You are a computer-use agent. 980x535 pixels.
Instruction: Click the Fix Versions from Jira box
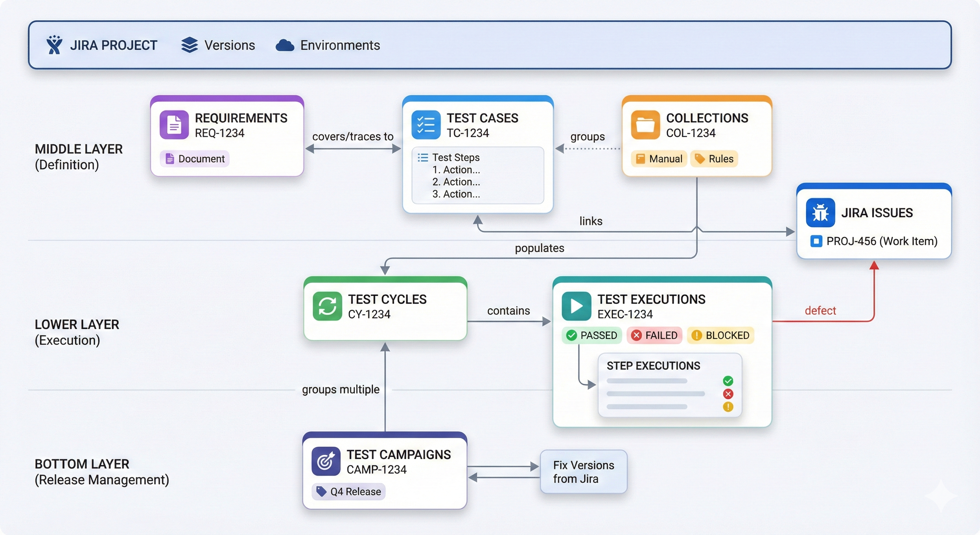pos(584,472)
